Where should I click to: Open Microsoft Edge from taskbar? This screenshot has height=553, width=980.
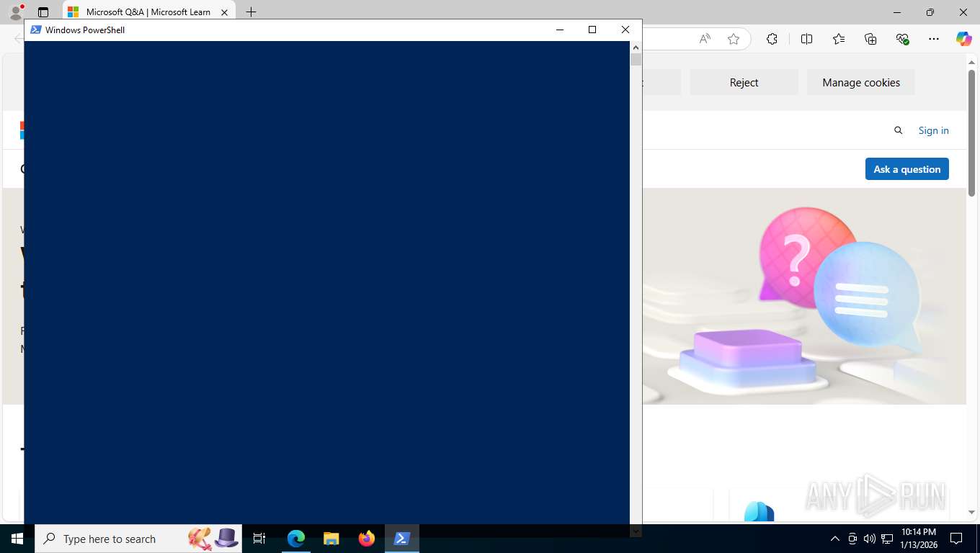[x=296, y=539]
